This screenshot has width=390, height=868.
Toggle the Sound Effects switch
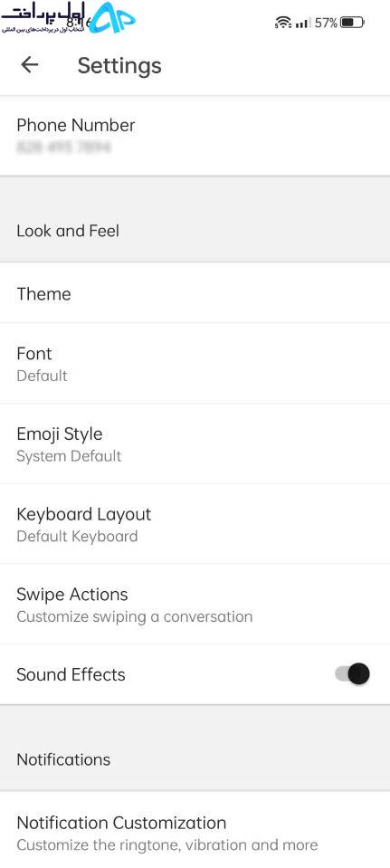352,673
